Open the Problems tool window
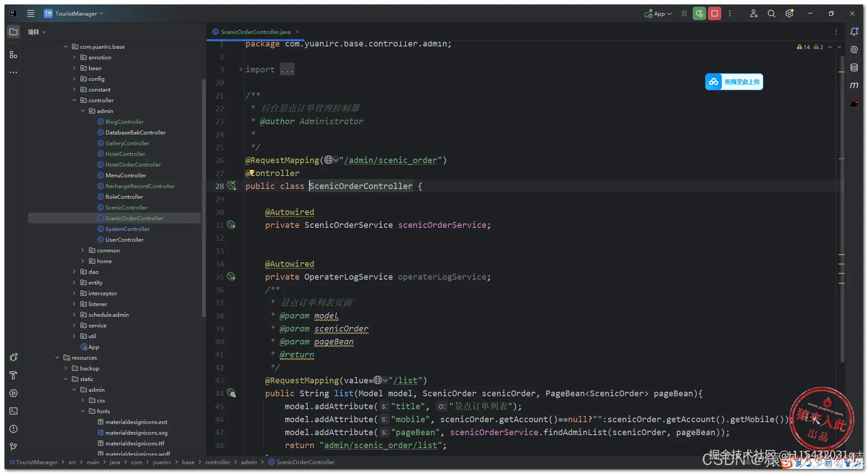Screen dimensions: 868x474 13,429
